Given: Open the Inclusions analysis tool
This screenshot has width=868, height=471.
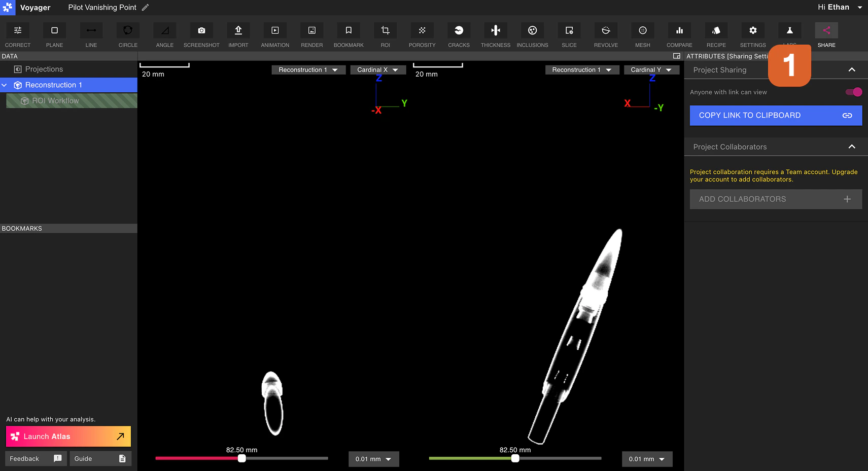Looking at the screenshot, I should click(532, 33).
